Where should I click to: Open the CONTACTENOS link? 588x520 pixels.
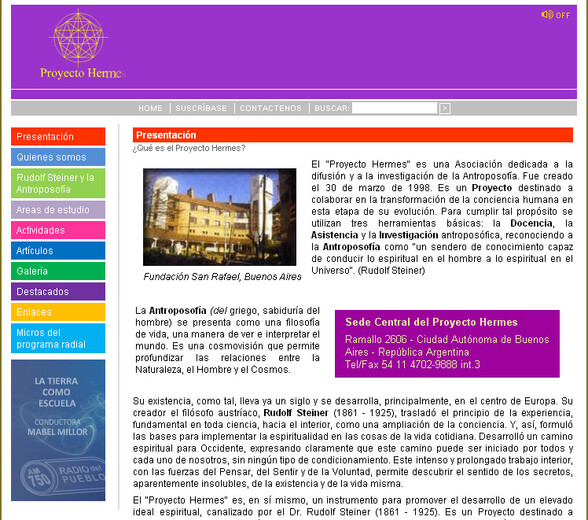click(270, 108)
